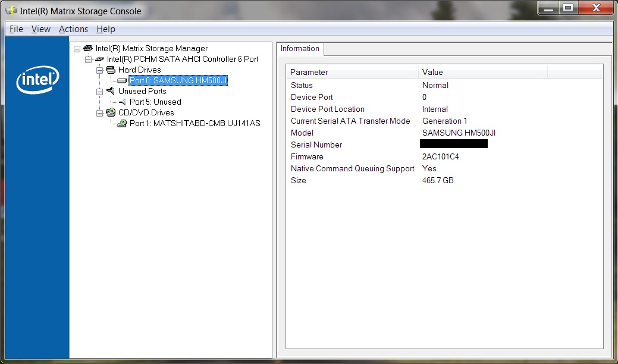This screenshot has width=618, height=364.
Task: Click the 465.7 GB size value
Action: click(438, 180)
